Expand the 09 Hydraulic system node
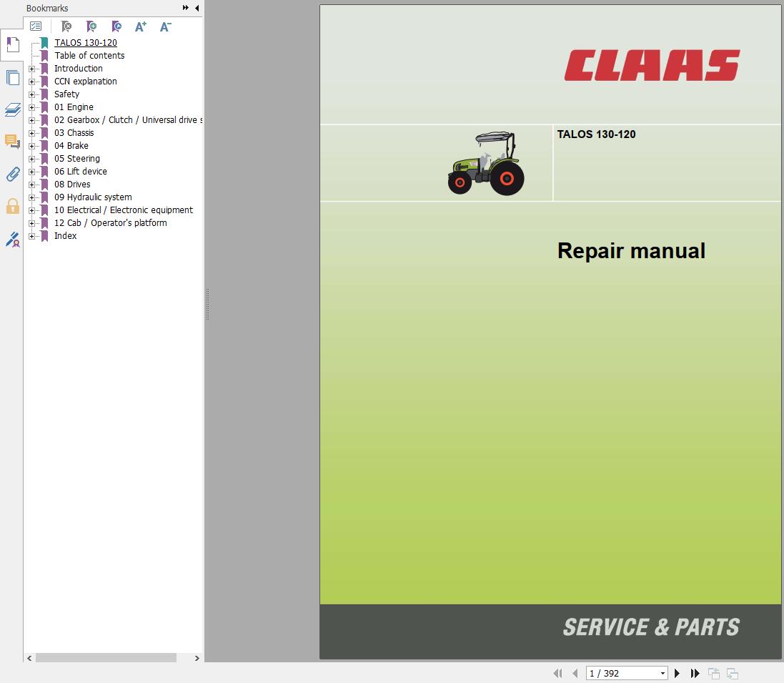Image resolution: width=784 pixels, height=683 pixels. click(x=31, y=197)
